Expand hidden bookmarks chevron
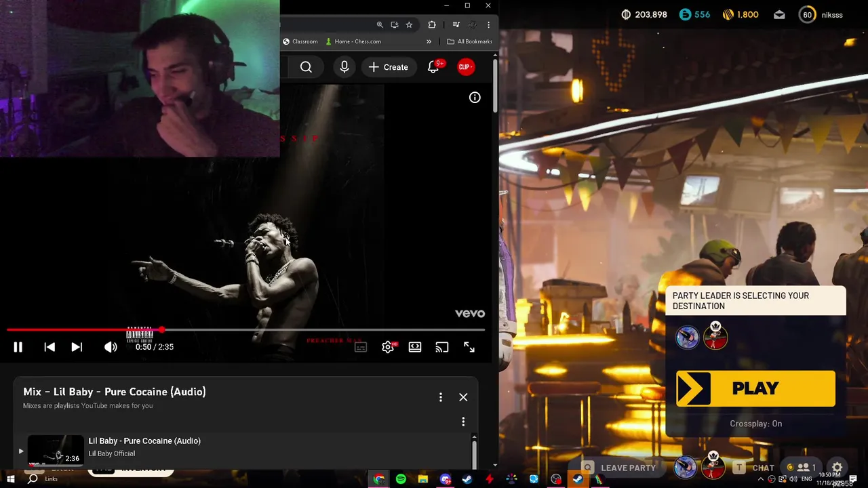868x488 pixels. click(x=429, y=41)
